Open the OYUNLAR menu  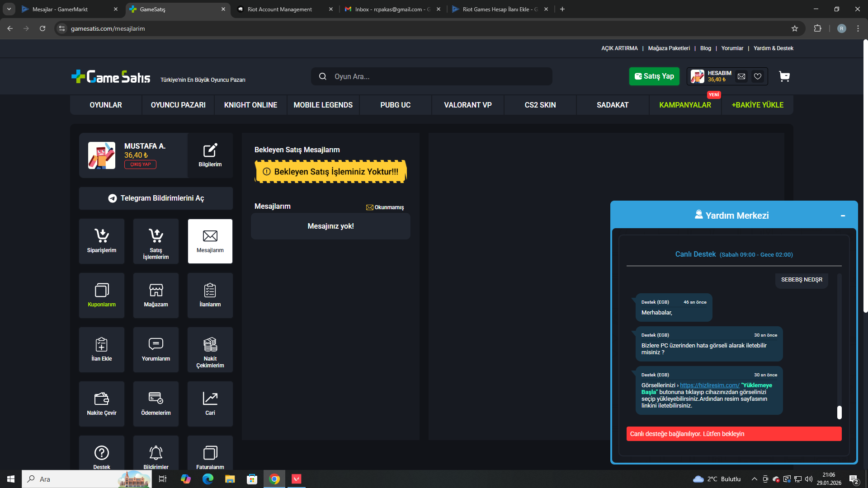tap(106, 105)
